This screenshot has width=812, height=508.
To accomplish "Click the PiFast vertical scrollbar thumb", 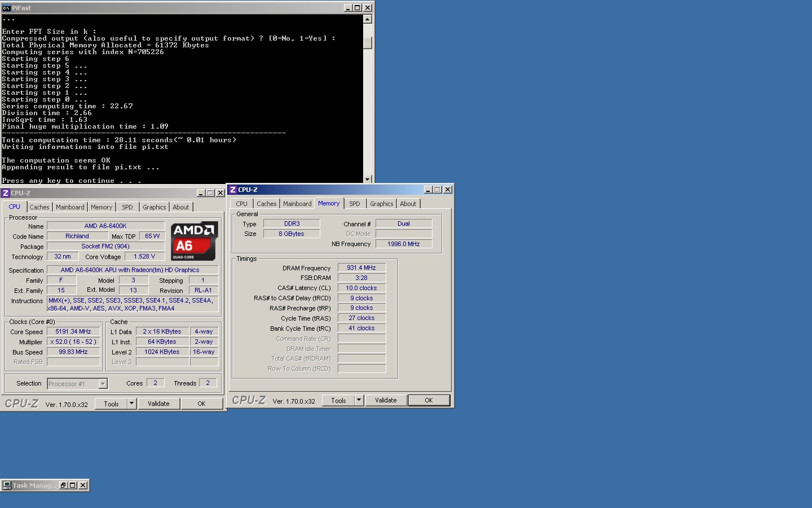I will tap(368, 43).
